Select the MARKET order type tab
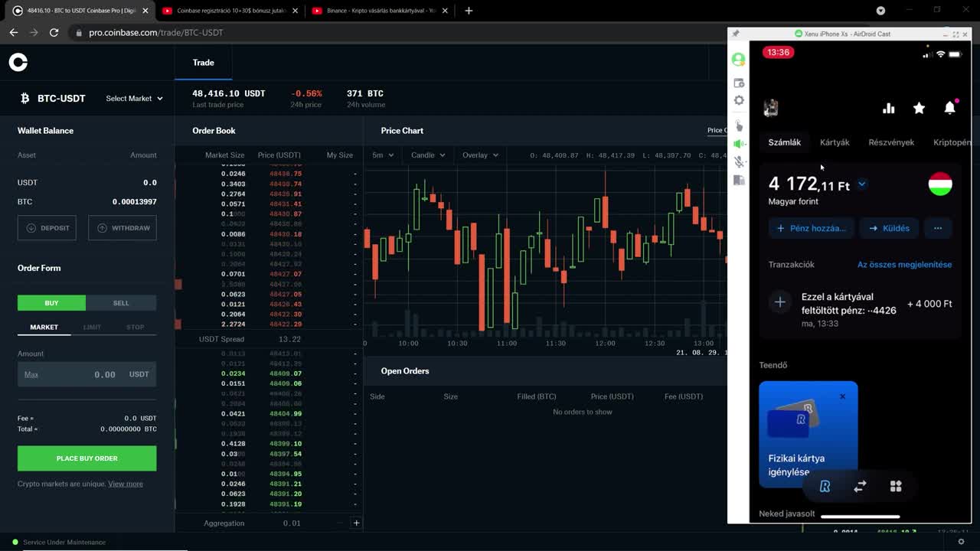 tap(44, 327)
